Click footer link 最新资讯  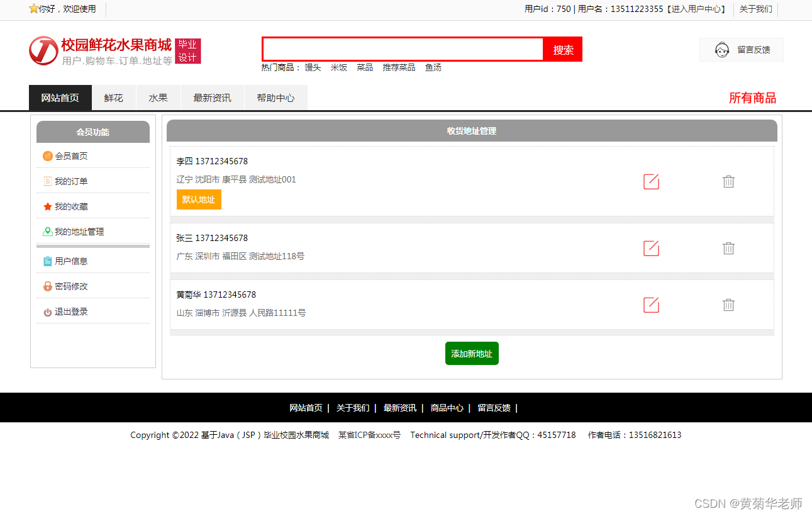coord(400,408)
